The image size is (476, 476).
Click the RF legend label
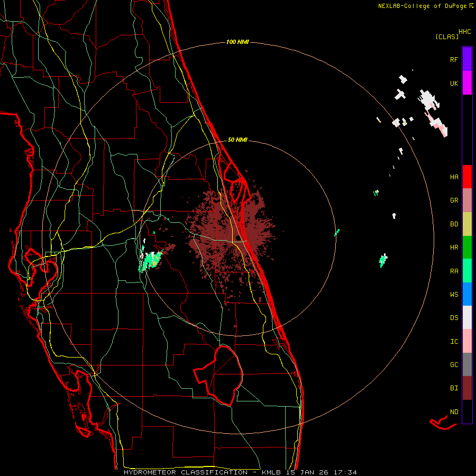tap(454, 59)
